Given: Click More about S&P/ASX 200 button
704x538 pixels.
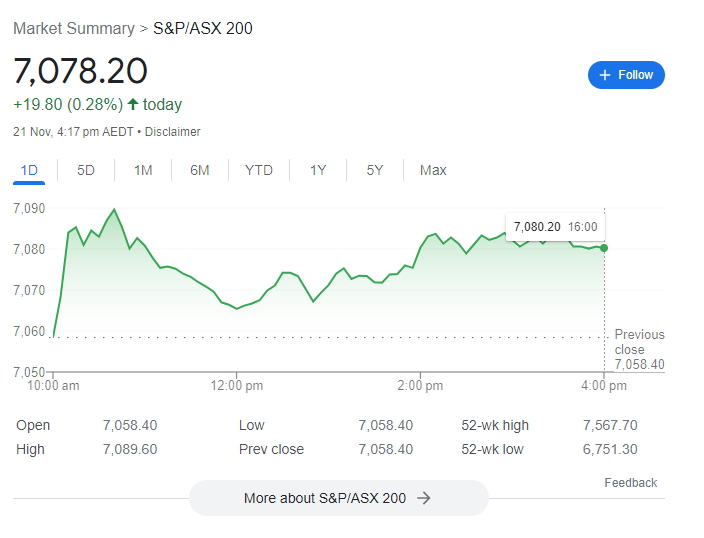Looking at the screenshot, I should [339, 498].
